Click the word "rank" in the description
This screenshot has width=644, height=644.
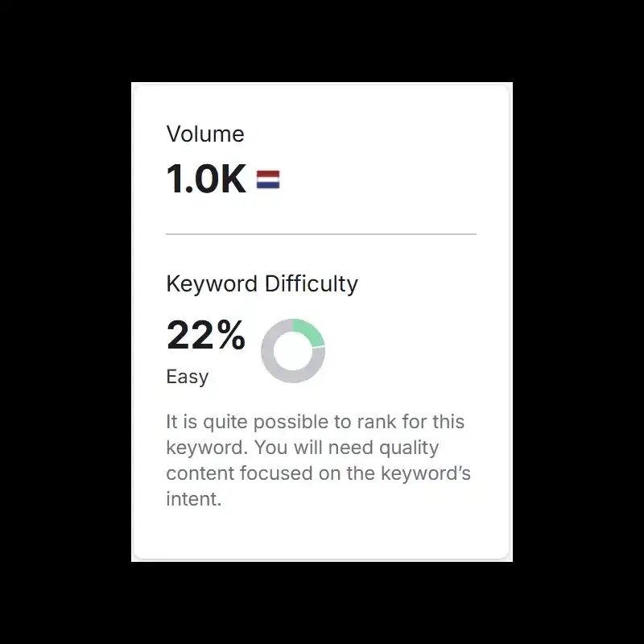(x=386, y=421)
